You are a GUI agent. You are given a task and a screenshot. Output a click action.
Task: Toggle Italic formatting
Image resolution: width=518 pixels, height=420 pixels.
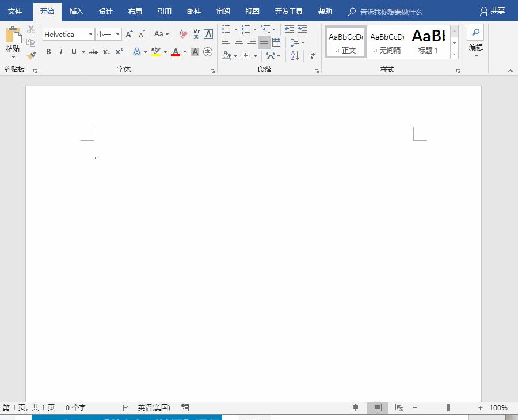pos(61,52)
